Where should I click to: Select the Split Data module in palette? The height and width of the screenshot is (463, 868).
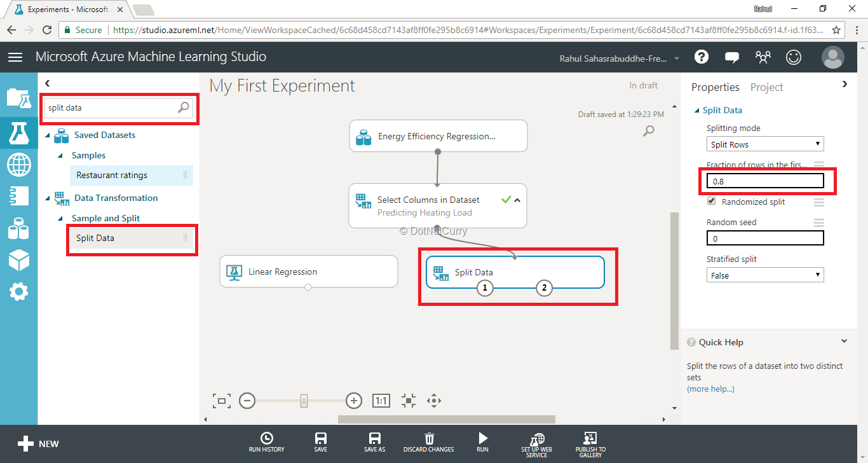132,238
